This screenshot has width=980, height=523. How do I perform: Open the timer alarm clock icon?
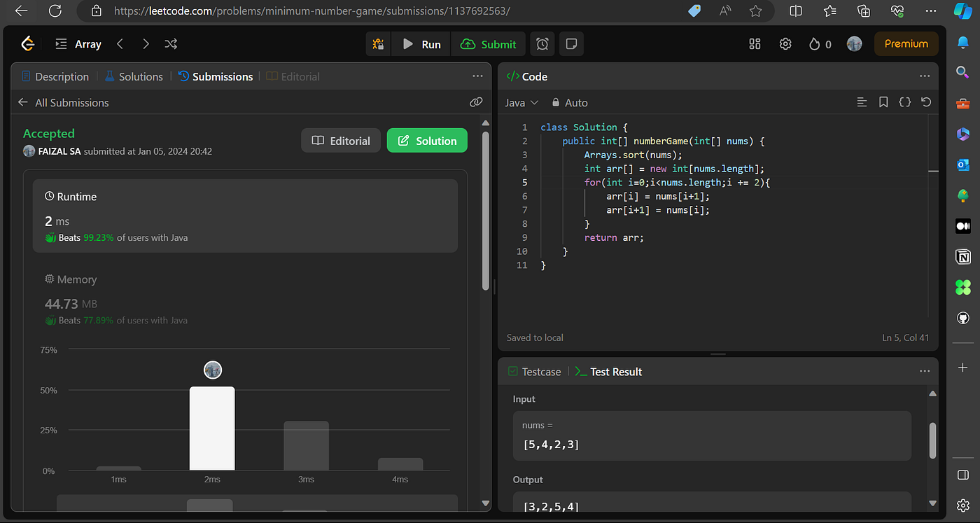point(542,44)
